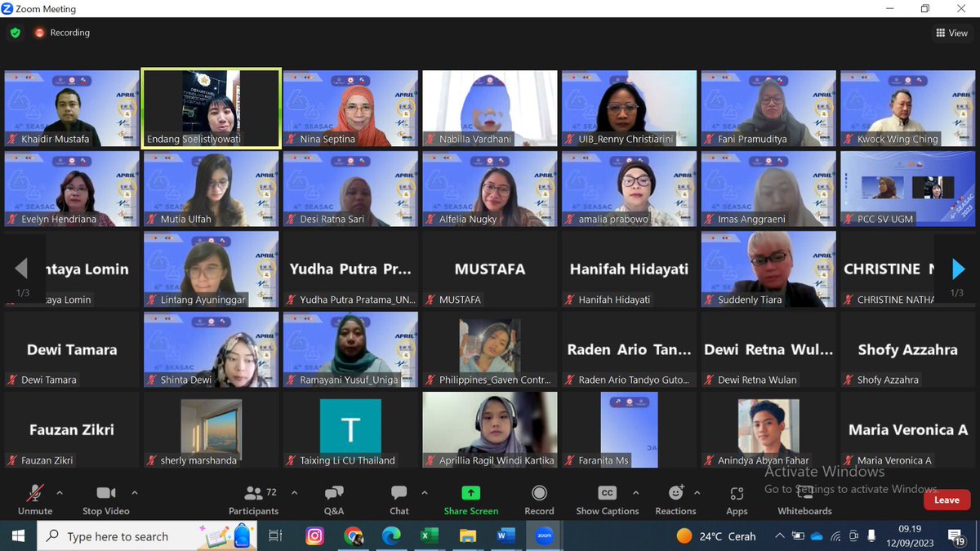Select Khaidir Mustafa's video tile

point(72,109)
